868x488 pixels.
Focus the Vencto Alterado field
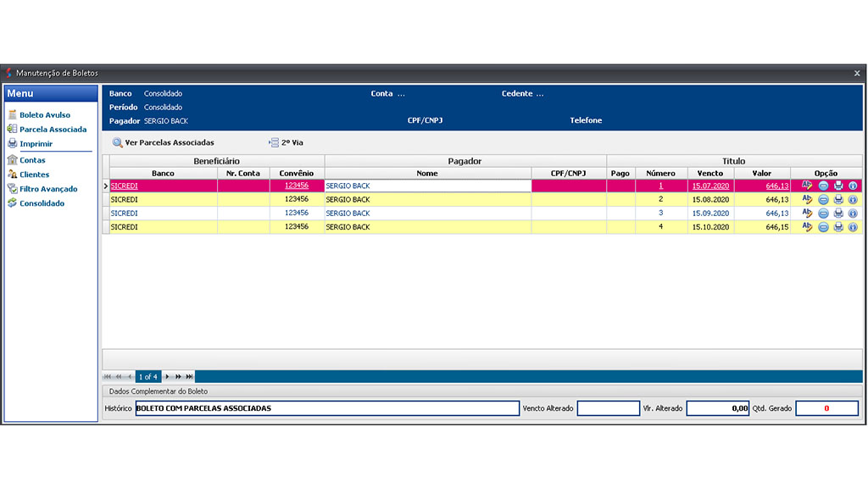(x=609, y=408)
